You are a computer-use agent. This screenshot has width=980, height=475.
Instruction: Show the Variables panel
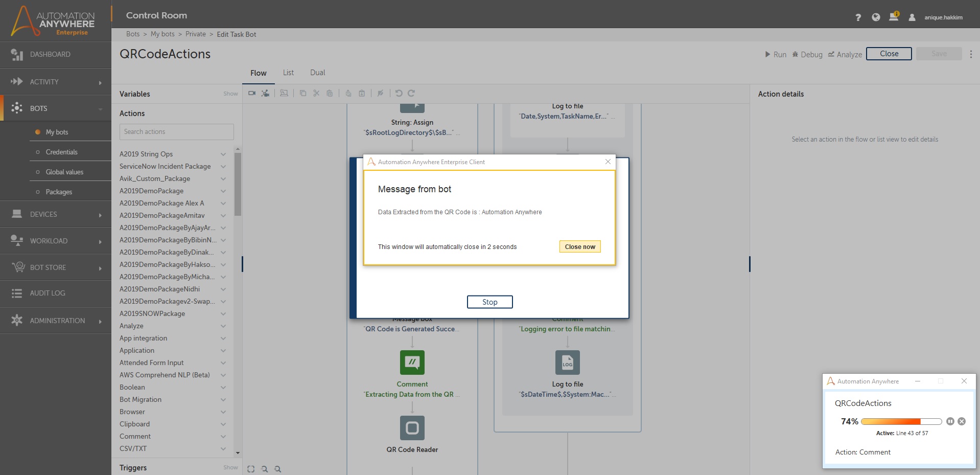point(230,94)
